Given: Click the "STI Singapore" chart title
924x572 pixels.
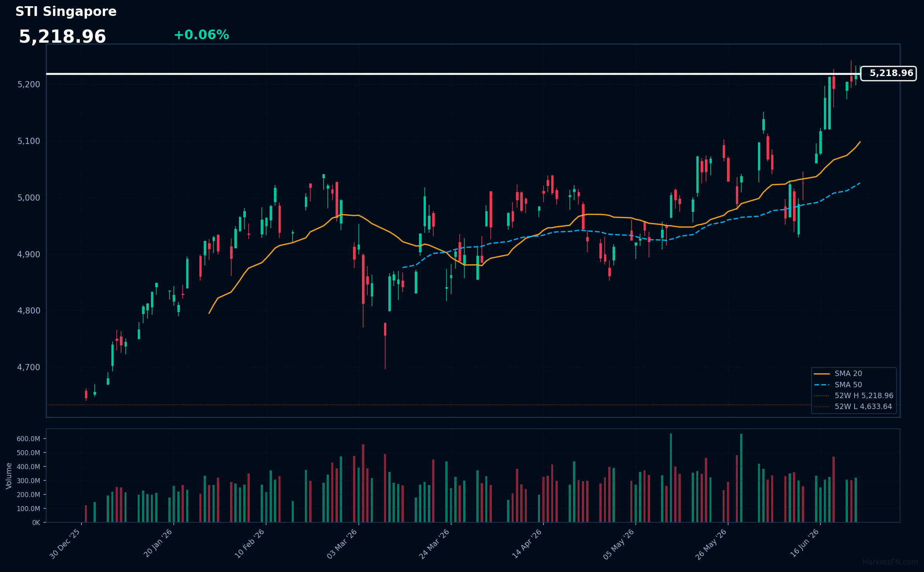Looking at the screenshot, I should click(x=66, y=12).
